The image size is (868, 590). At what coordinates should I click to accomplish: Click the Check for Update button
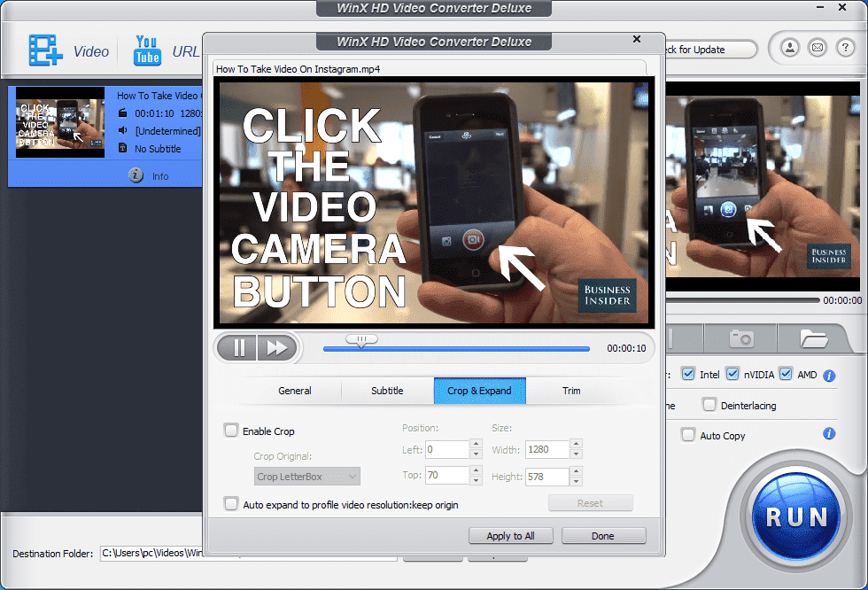pos(710,50)
